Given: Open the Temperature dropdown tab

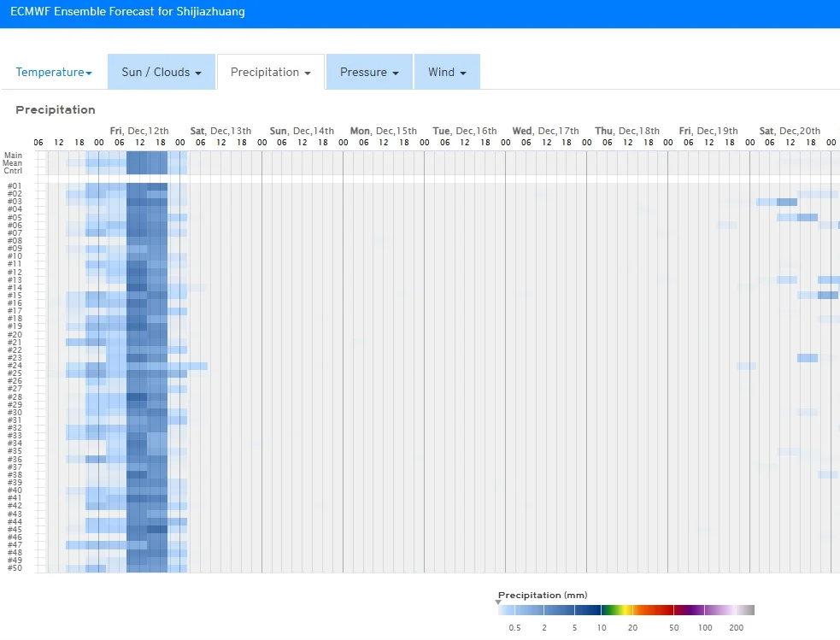Looking at the screenshot, I should [54, 72].
